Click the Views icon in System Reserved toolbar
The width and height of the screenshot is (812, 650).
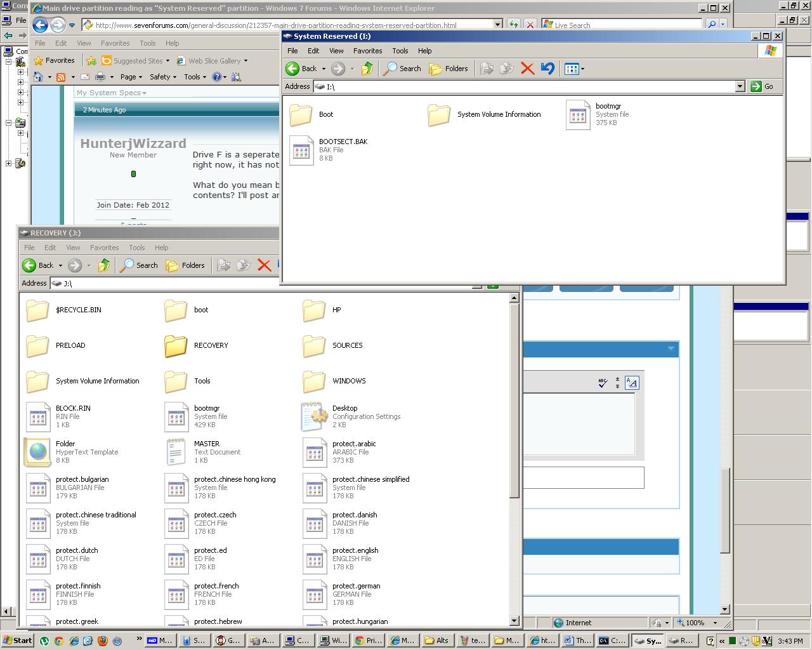572,69
